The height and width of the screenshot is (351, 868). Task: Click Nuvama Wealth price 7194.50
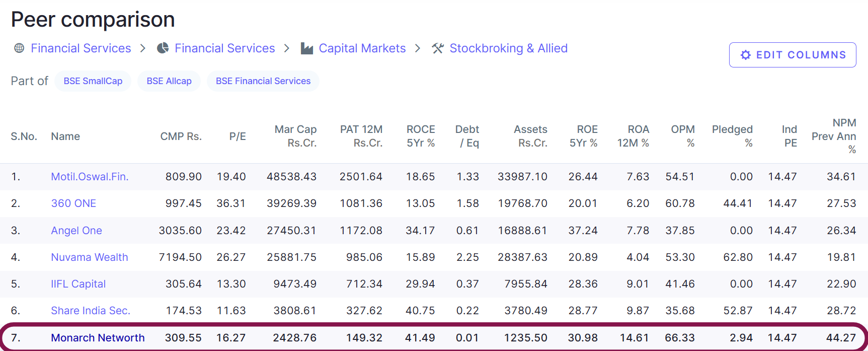click(x=180, y=257)
